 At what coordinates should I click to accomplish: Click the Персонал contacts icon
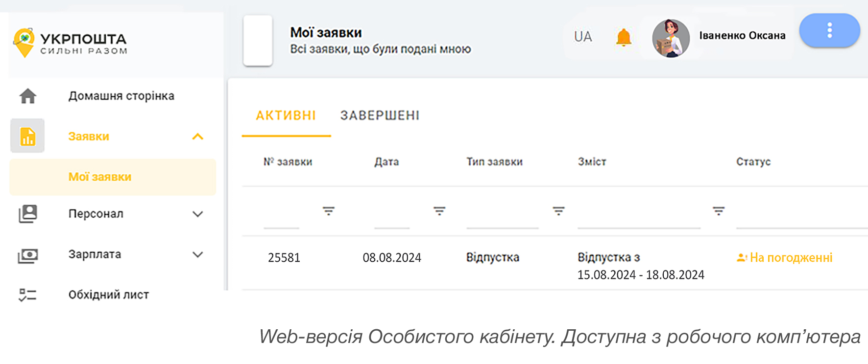28,214
